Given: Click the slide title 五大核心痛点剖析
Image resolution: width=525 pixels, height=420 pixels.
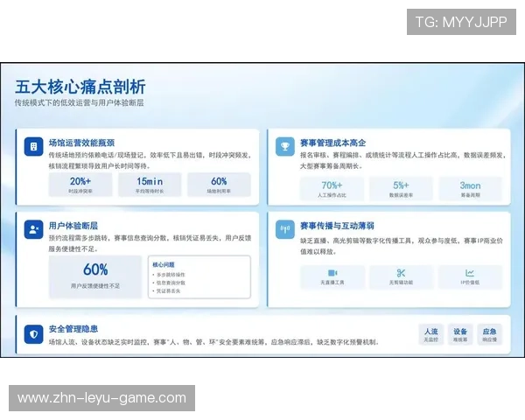Looking at the screenshot, I should 80,87.
